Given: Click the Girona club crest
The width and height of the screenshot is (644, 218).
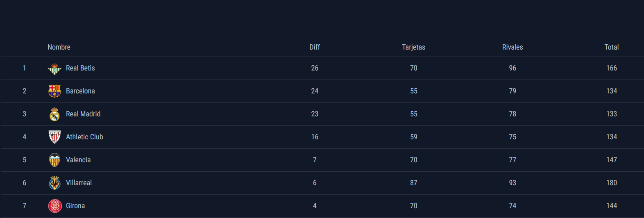Looking at the screenshot, I should click(54, 206).
